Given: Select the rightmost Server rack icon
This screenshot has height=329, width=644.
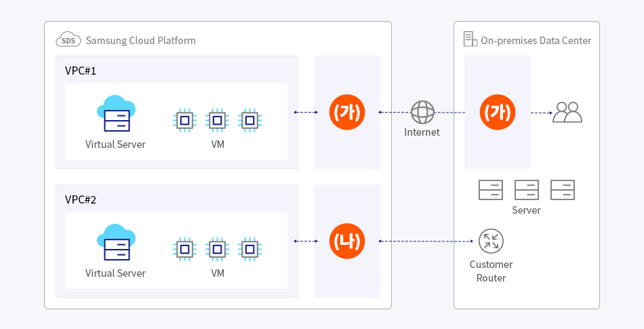Looking at the screenshot, I should pyautogui.click(x=563, y=190).
